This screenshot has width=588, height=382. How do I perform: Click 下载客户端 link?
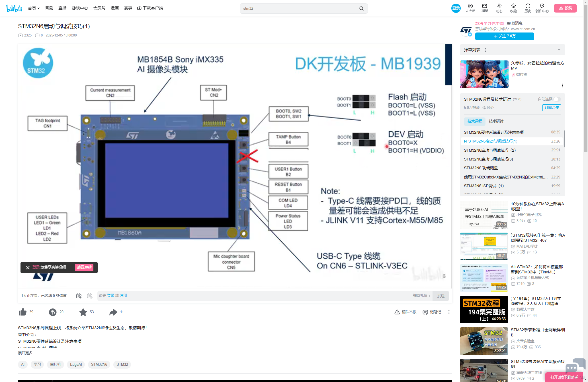(150, 8)
